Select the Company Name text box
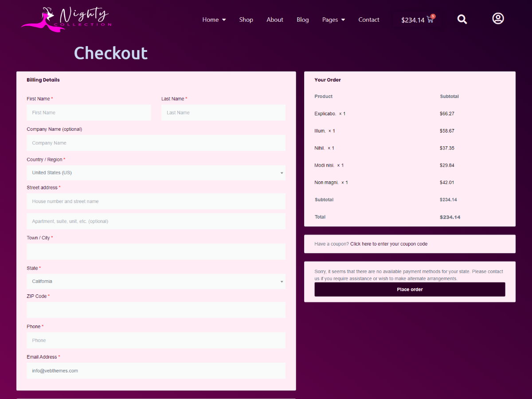Image resolution: width=532 pixels, height=399 pixels. (x=156, y=143)
